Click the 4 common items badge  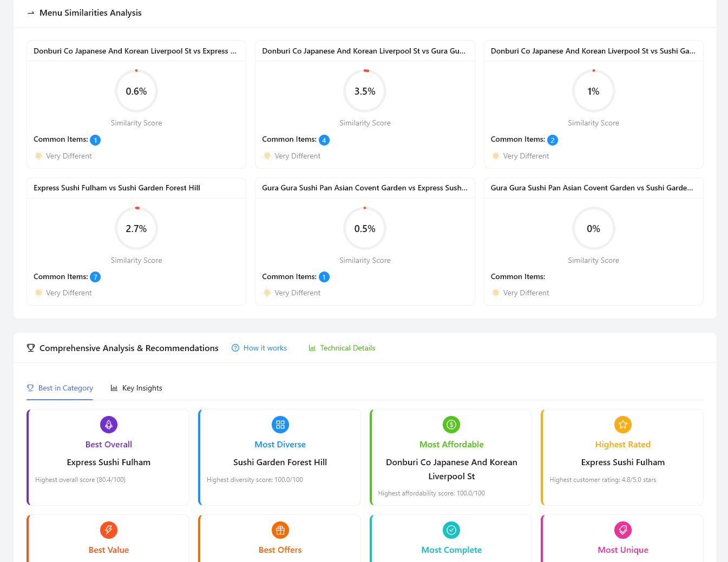point(324,140)
